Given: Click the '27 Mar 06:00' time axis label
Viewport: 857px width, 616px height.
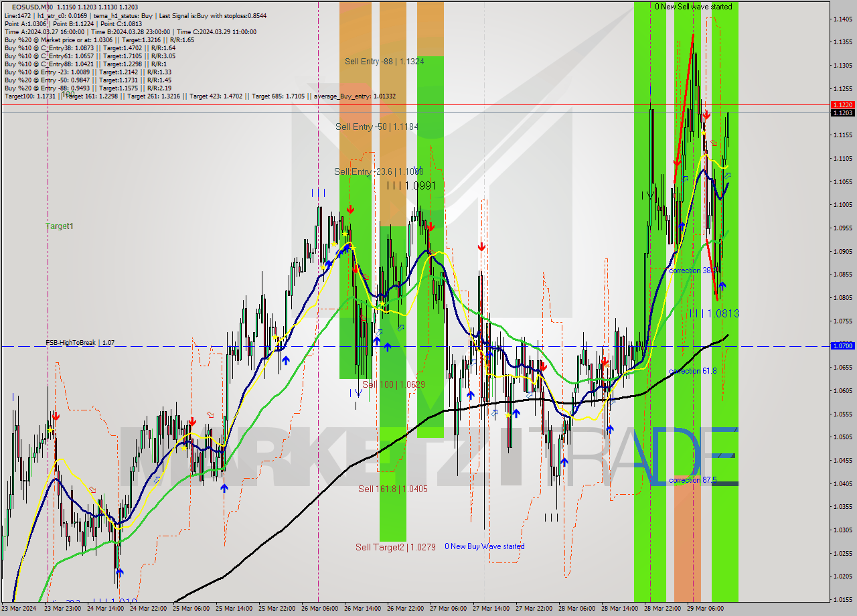Looking at the screenshot, I should point(449,609).
